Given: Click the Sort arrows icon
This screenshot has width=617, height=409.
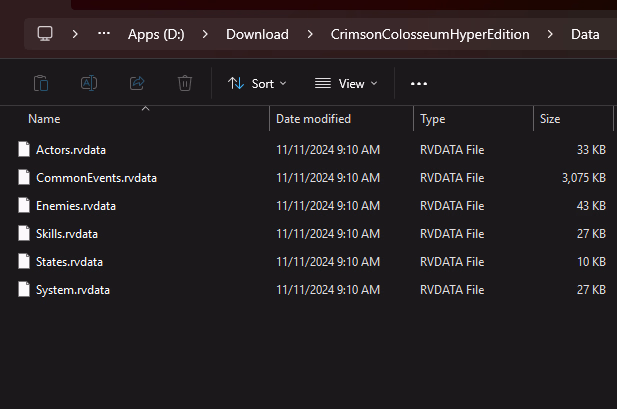Looking at the screenshot, I should (x=236, y=83).
